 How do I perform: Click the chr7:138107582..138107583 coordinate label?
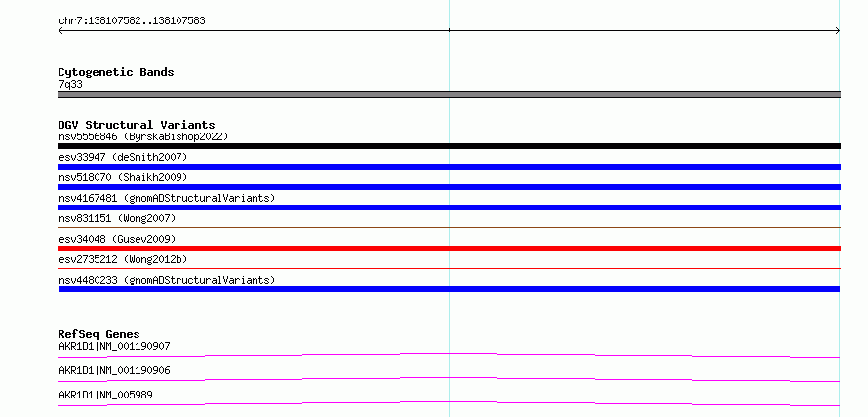[132, 21]
